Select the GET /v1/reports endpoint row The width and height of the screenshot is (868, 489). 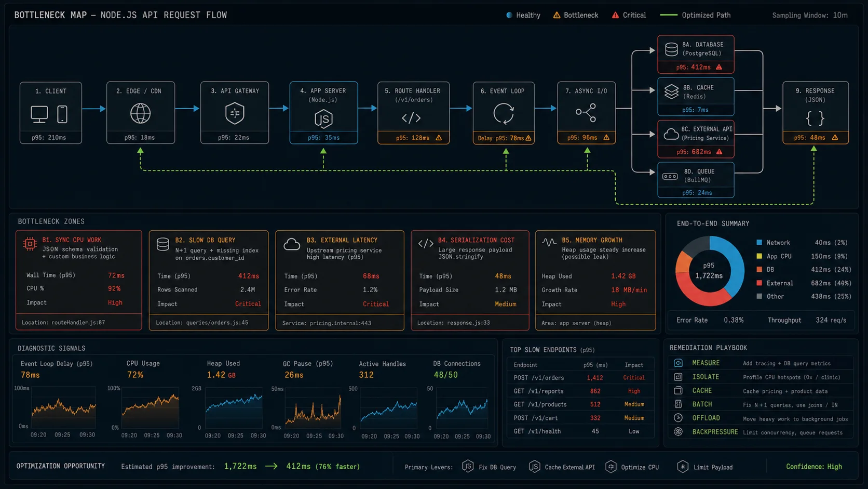pos(580,391)
